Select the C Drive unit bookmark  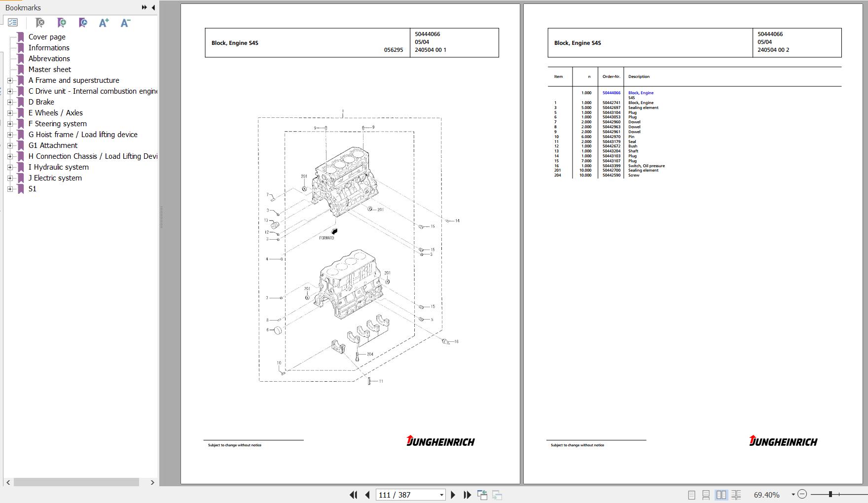click(93, 91)
